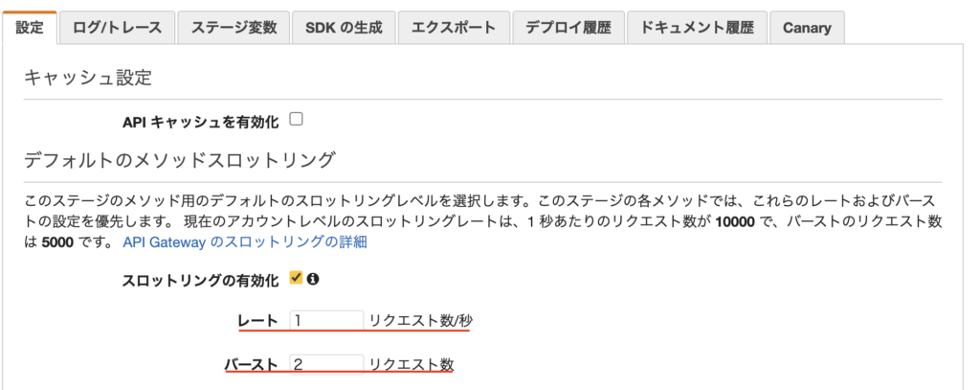Open the Canary tab
980x390 pixels.
coord(807,28)
